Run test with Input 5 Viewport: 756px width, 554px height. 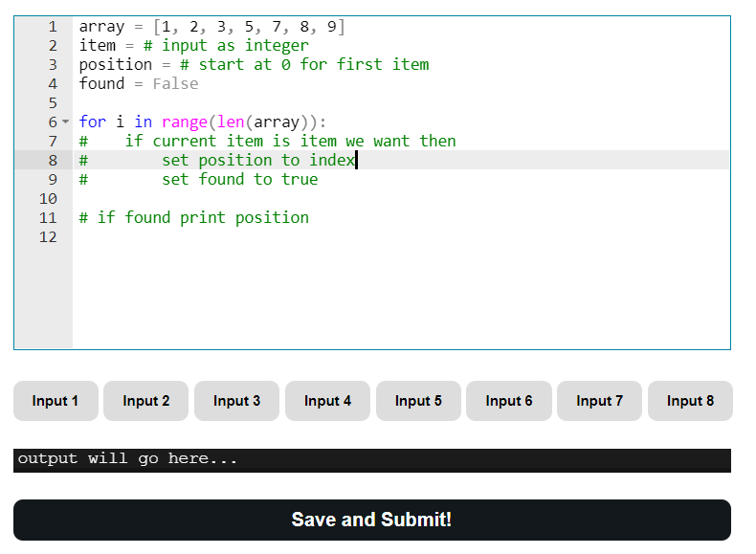[x=418, y=401]
